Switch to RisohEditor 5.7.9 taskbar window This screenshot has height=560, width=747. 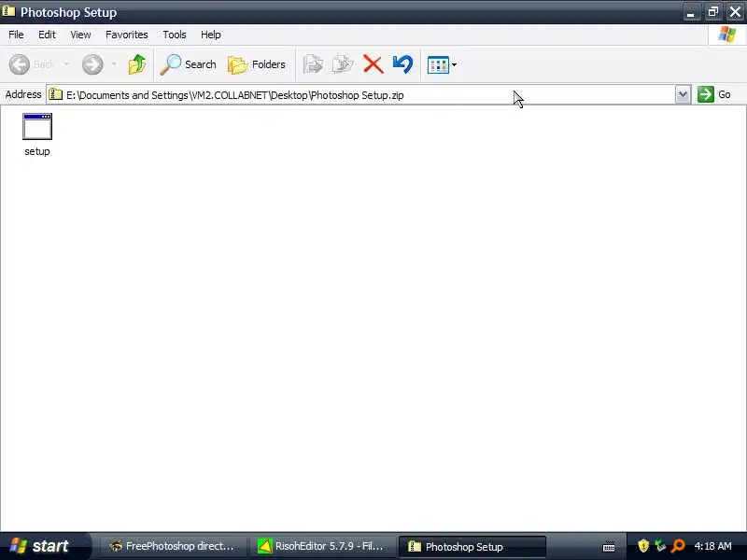[322, 546]
